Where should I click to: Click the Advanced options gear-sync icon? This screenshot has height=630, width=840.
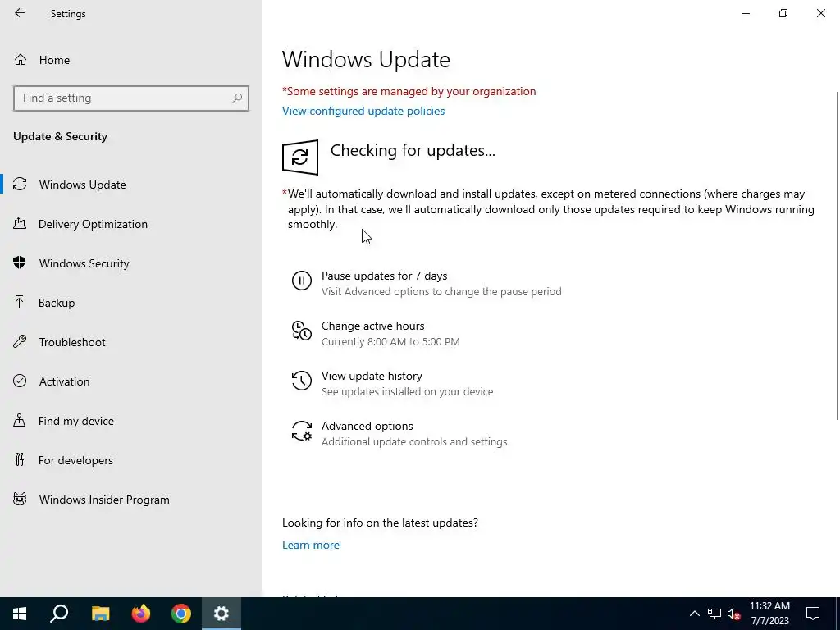(x=302, y=431)
